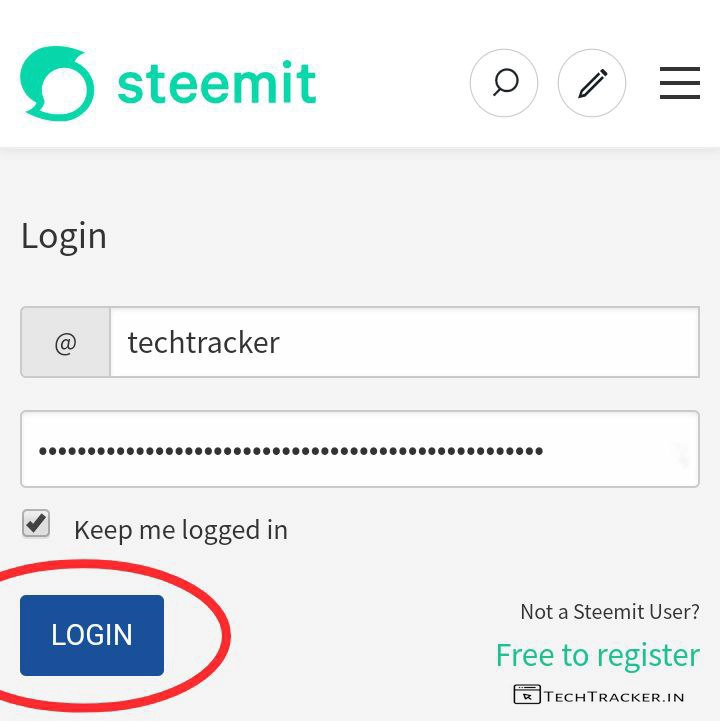Uncheck the Keep me logged in checkbox
720x721 pixels.
point(36,523)
